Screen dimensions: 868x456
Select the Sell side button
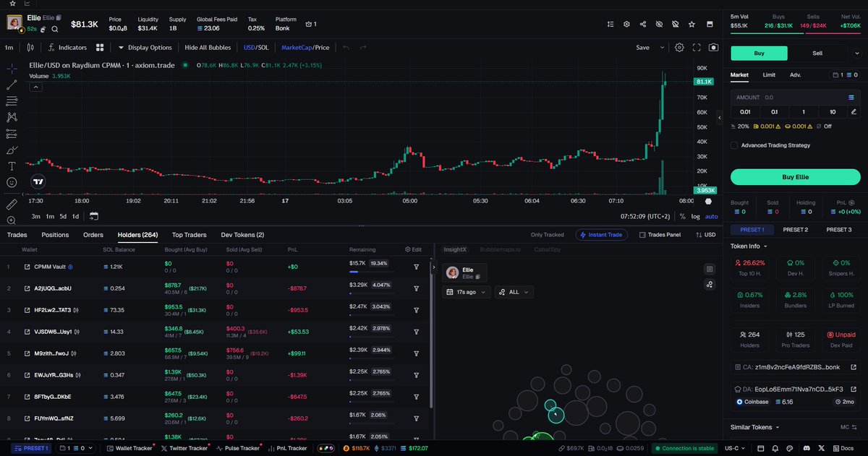click(x=817, y=53)
